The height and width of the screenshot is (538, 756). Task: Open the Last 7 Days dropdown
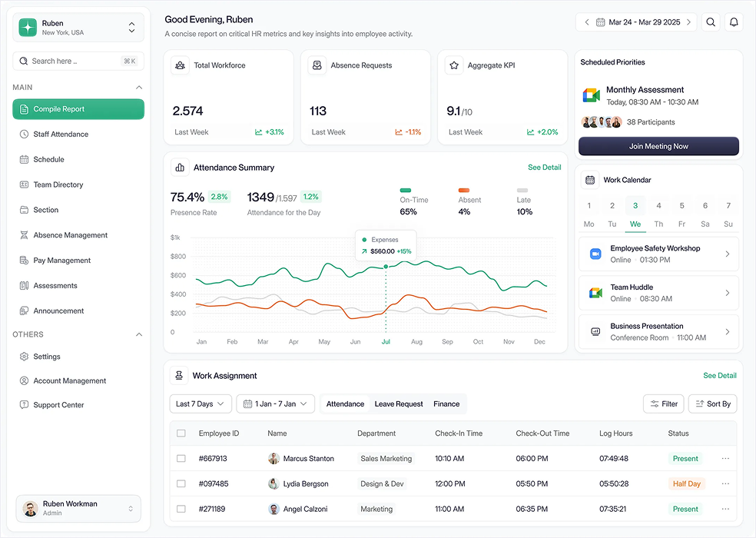[x=201, y=403]
